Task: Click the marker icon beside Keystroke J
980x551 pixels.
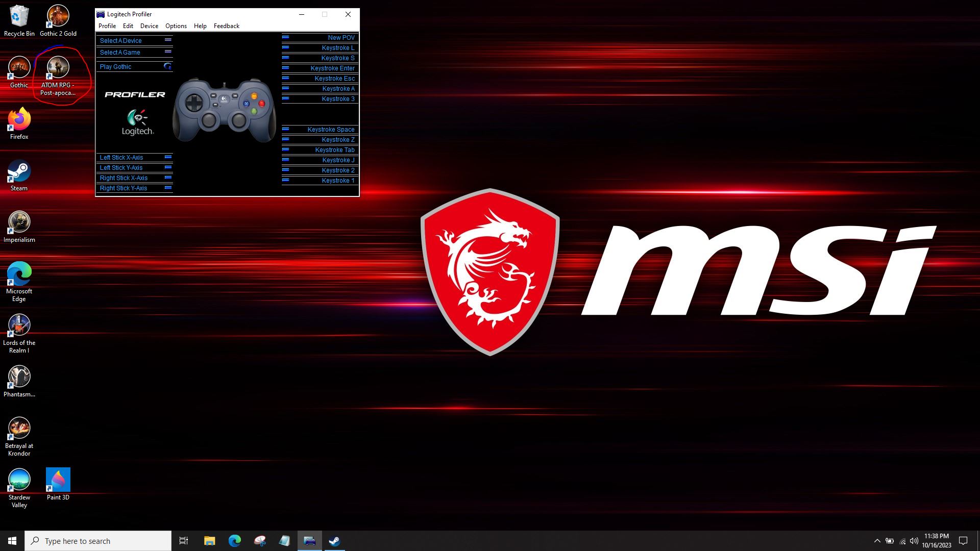Action: pos(286,160)
